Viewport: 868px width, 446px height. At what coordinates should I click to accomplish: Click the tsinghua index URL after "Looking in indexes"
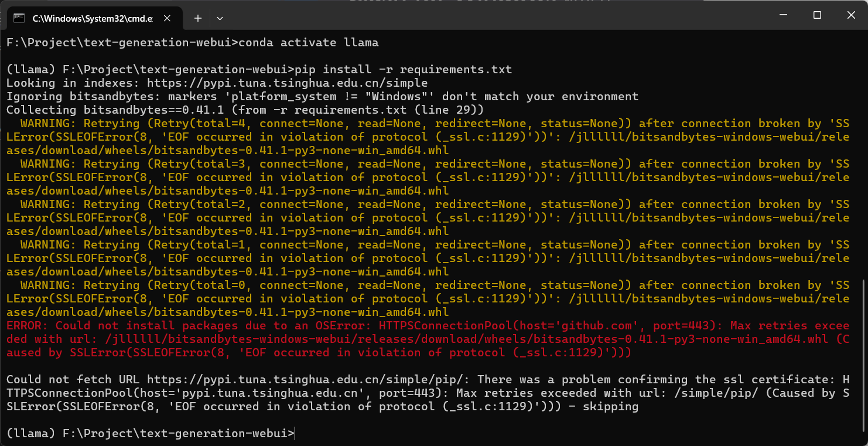tap(287, 83)
